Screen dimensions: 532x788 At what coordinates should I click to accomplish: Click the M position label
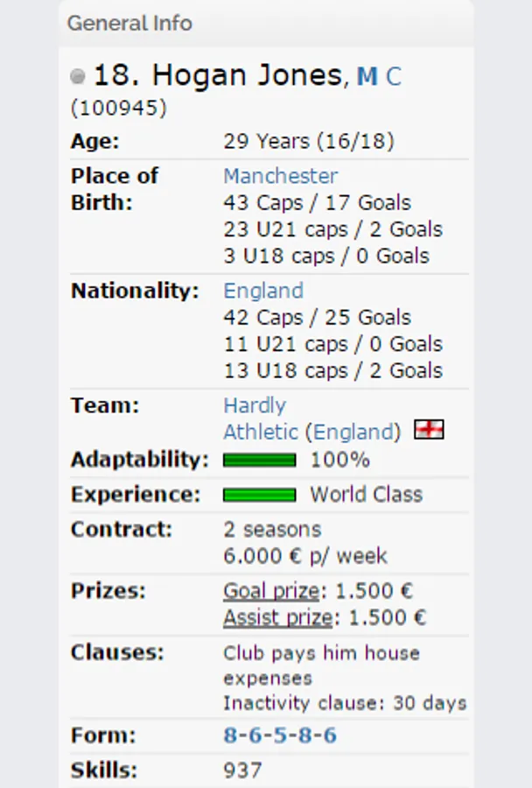[x=367, y=77]
